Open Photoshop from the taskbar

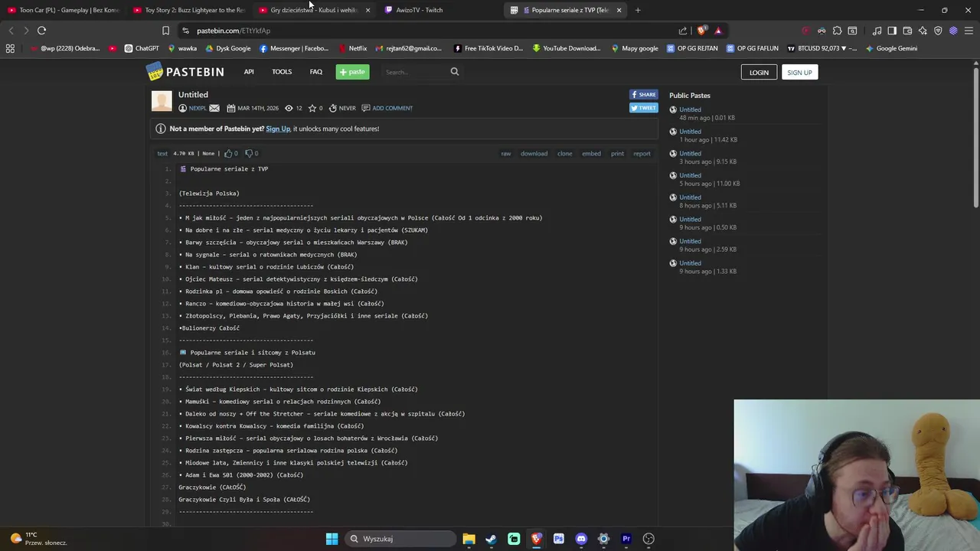(x=559, y=539)
